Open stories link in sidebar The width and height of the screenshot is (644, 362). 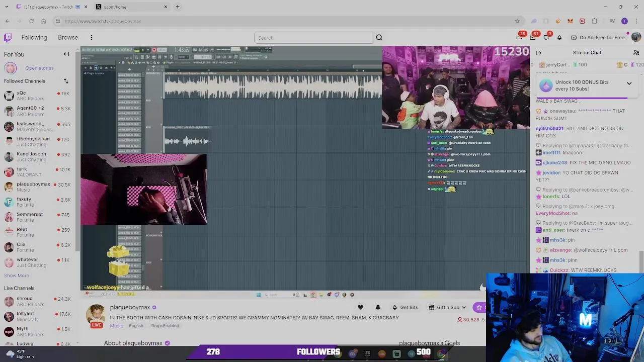[39, 68]
